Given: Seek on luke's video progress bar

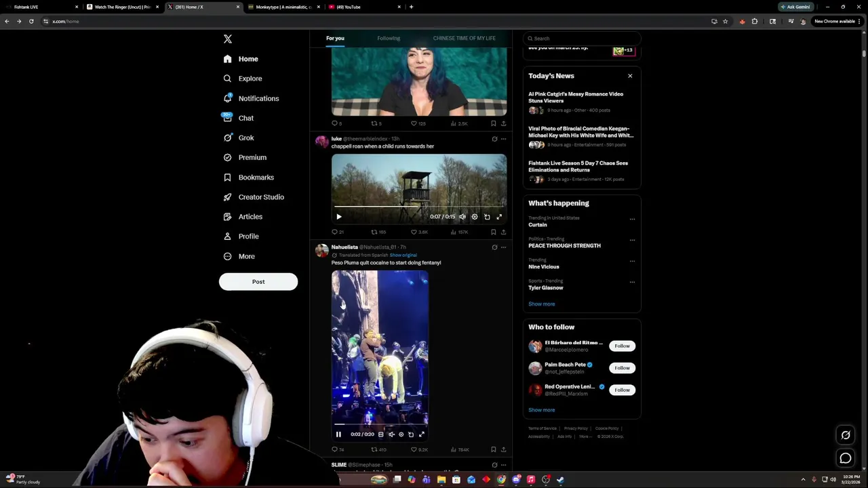Looking at the screenshot, I should (419, 206).
